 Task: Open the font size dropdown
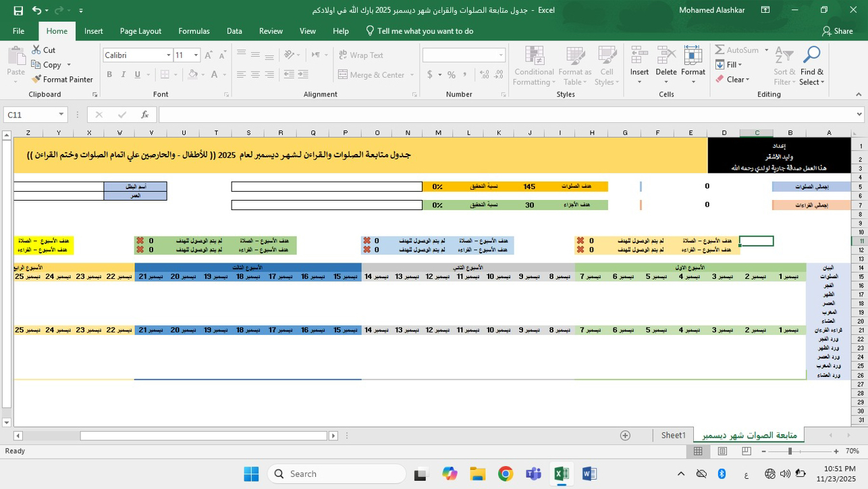point(196,55)
